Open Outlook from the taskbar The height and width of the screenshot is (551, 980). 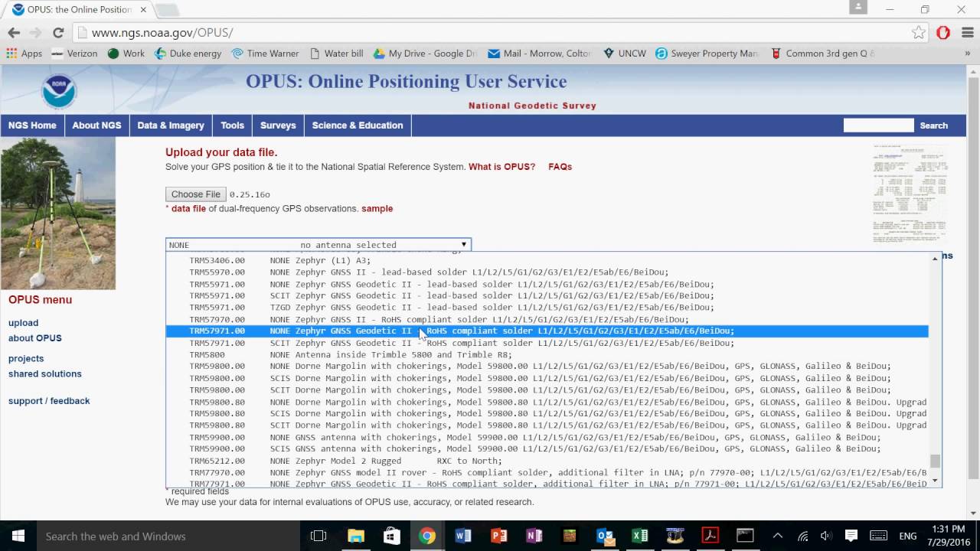(605, 536)
